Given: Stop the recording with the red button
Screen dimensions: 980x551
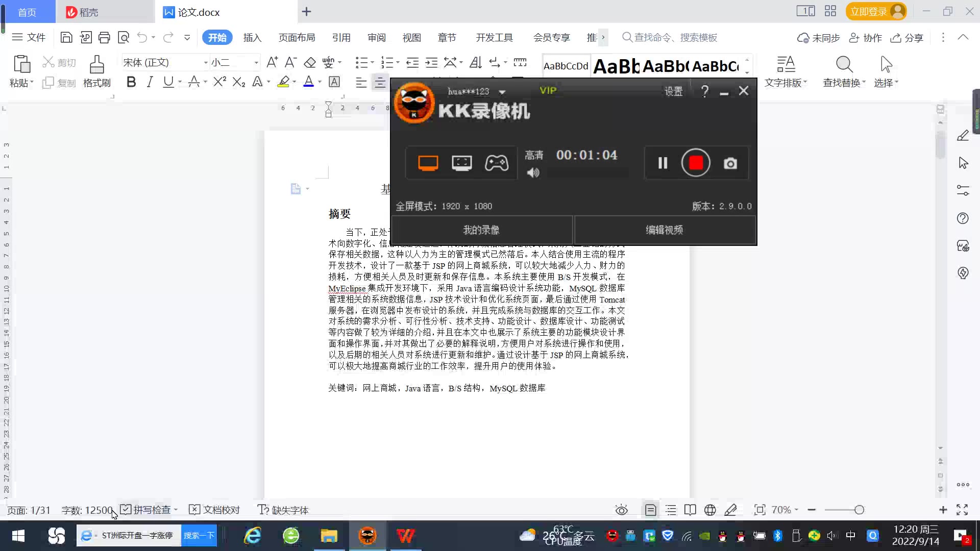Looking at the screenshot, I should pyautogui.click(x=696, y=163).
